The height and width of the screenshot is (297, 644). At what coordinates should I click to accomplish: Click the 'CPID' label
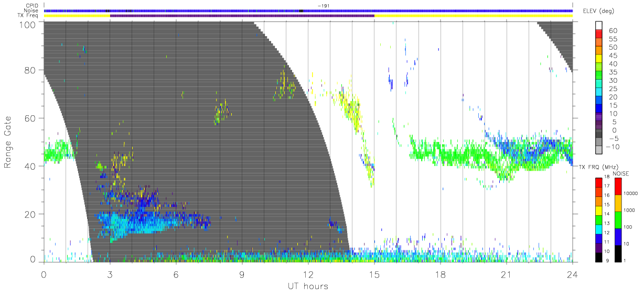click(32, 6)
